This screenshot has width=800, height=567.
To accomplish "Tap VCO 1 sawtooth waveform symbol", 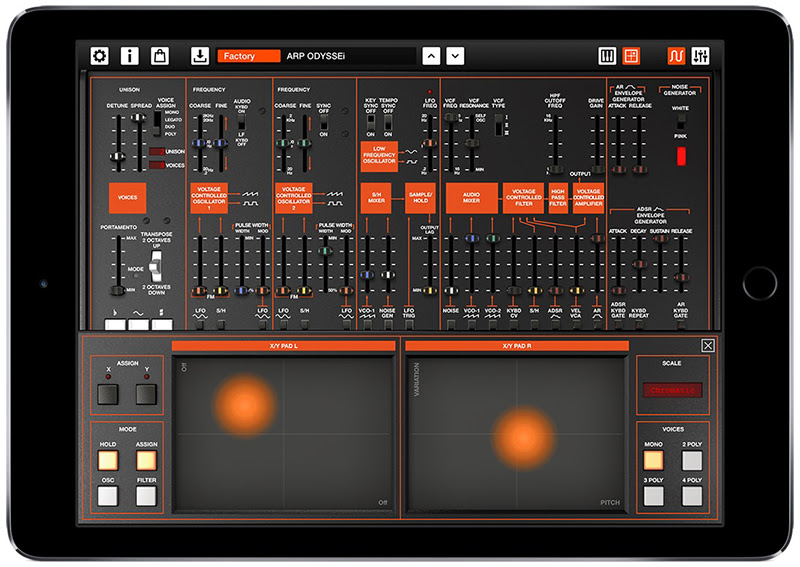I will 250,194.
